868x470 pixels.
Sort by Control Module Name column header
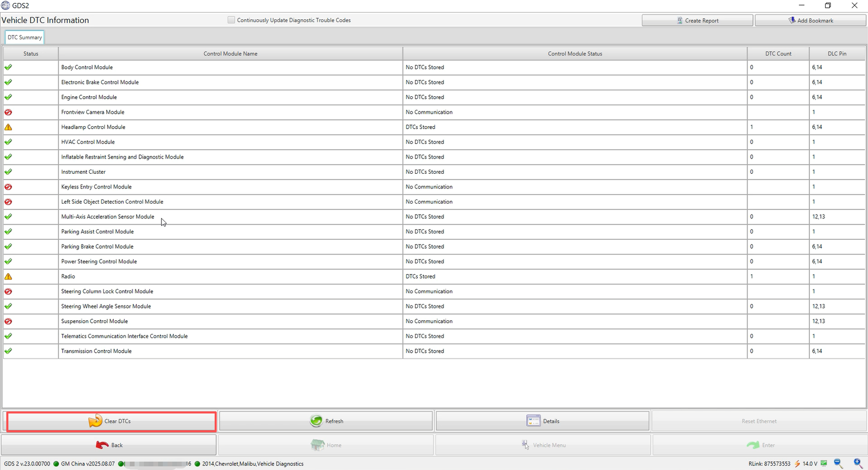pyautogui.click(x=230, y=53)
